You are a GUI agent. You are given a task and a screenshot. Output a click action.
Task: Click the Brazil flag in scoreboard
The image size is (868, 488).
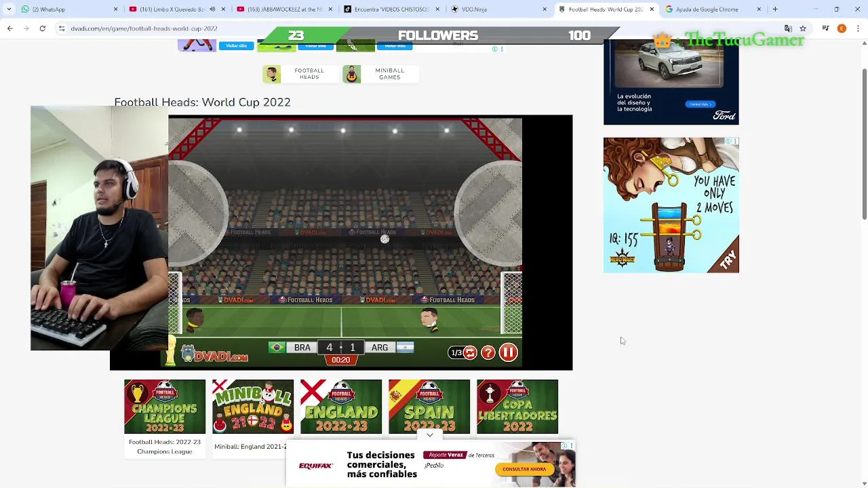tap(277, 347)
